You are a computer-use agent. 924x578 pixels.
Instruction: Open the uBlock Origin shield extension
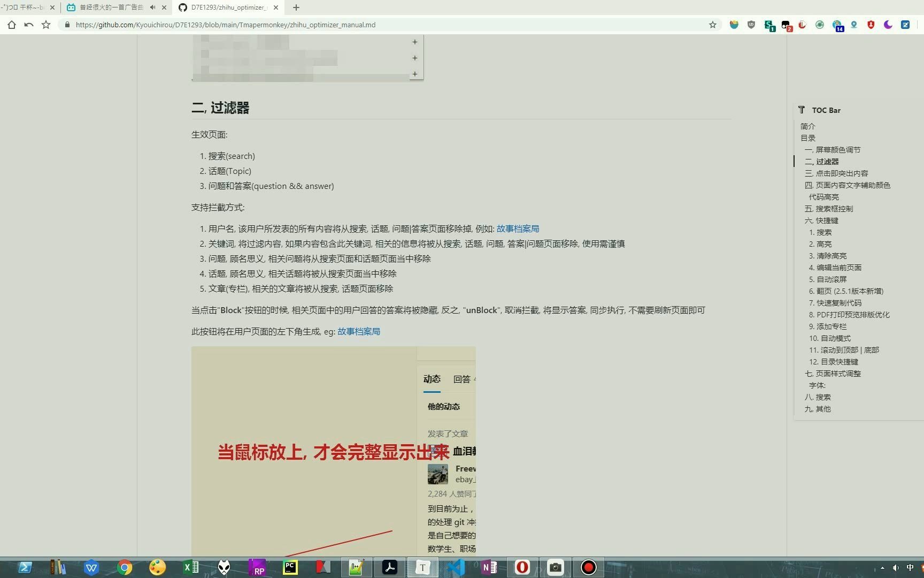pyautogui.click(x=751, y=25)
